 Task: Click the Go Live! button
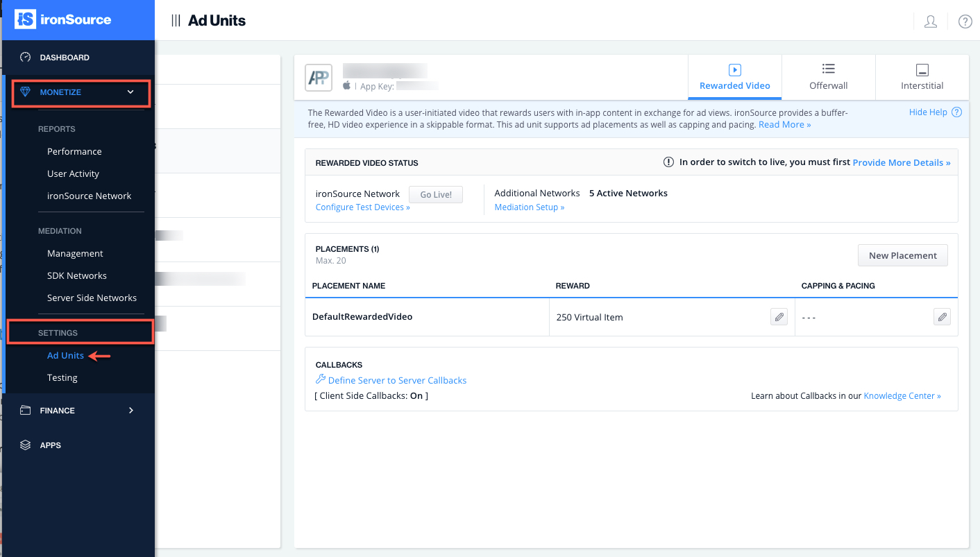pyautogui.click(x=436, y=195)
